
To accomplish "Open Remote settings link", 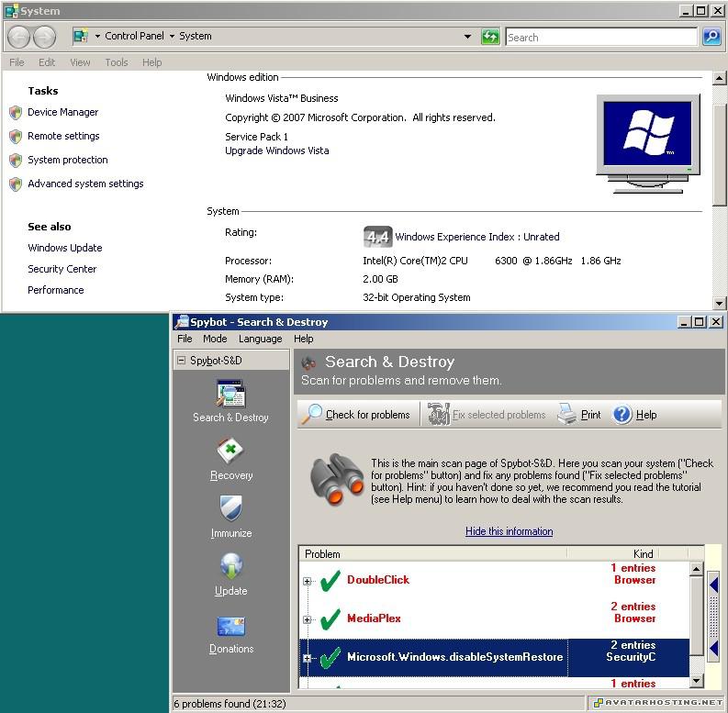I will [63, 136].
